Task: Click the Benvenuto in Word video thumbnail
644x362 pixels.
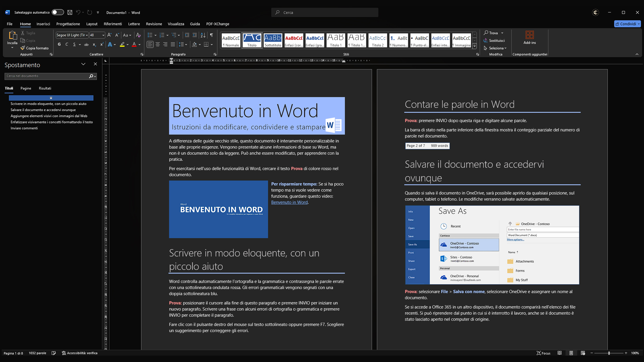Action: click(218, 209)
